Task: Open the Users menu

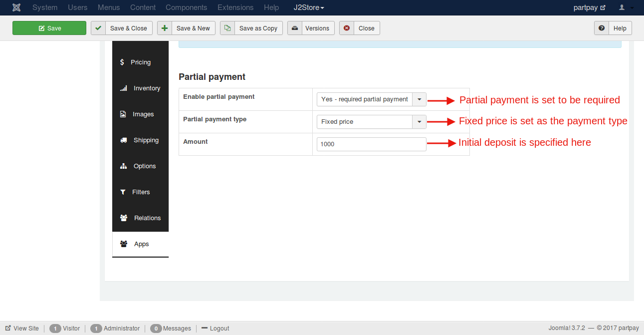Action: click(78, 7)
